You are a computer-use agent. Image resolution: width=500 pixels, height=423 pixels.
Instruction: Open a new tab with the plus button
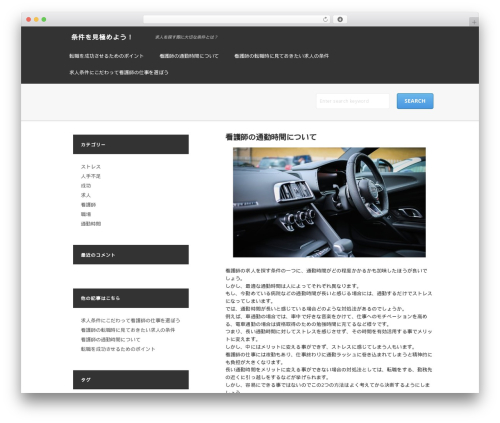click(474, 22)
